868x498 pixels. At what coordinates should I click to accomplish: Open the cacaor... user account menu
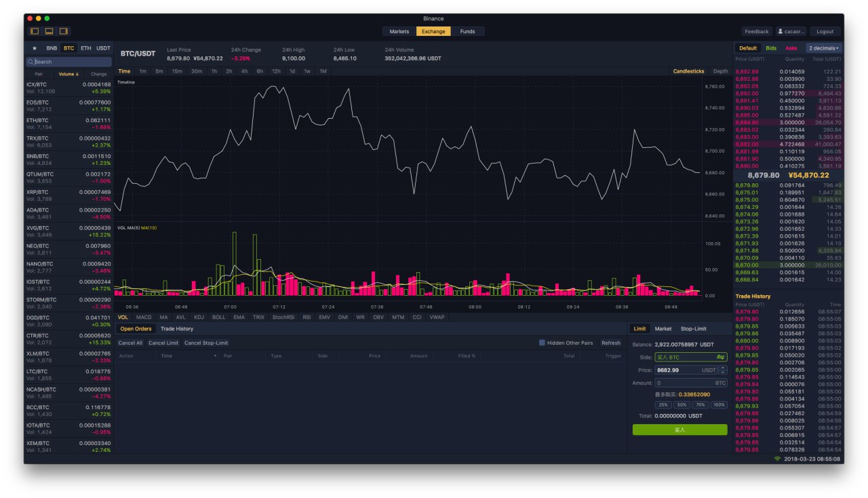tap(791, 31)
